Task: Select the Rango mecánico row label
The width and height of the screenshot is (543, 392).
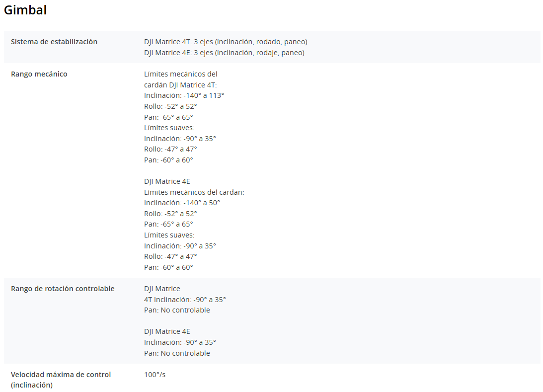Action: coord(39,74)
